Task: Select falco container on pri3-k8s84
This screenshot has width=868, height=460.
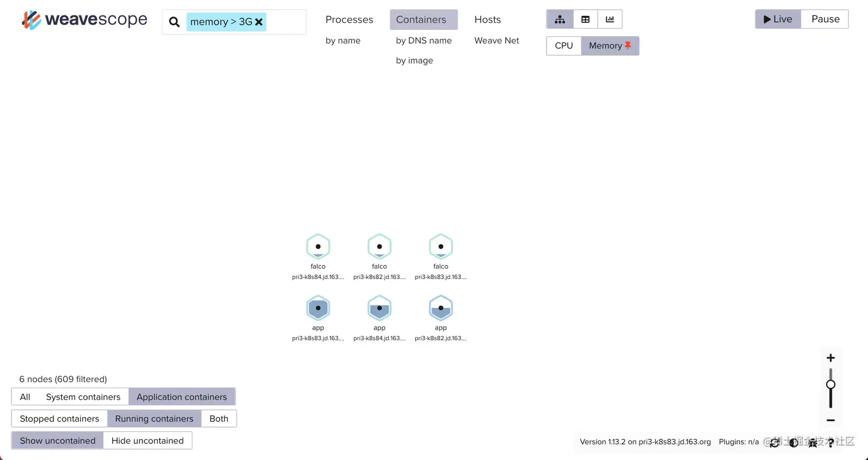Action: (318, 246)
